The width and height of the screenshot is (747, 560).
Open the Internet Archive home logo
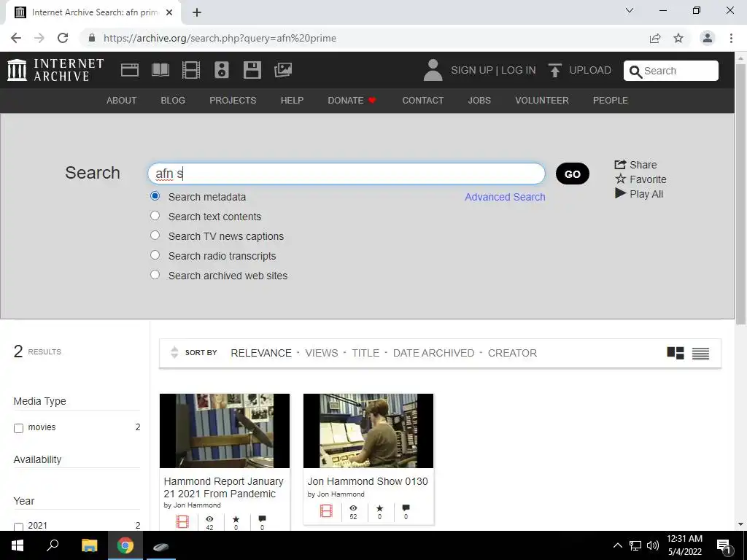coord(55,70)
